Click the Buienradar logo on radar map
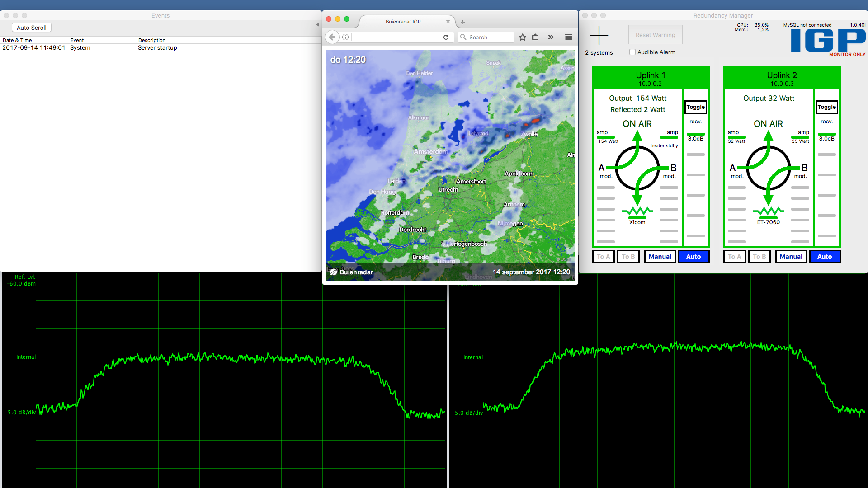This screenshot has width=868, height=488. (x=351, y=272)
